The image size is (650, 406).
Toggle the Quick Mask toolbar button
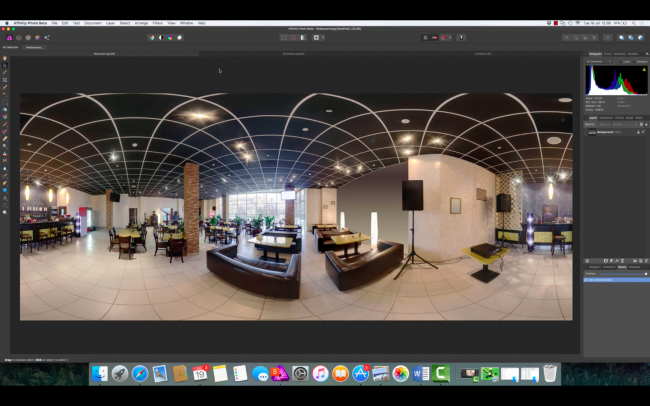316,38
